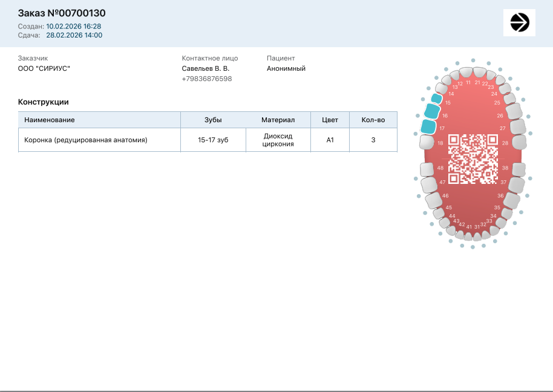Select highlighted tooth 16 on the chart
Image resolution: width=553 pixels, height=392 pixels.
(431, 111)
